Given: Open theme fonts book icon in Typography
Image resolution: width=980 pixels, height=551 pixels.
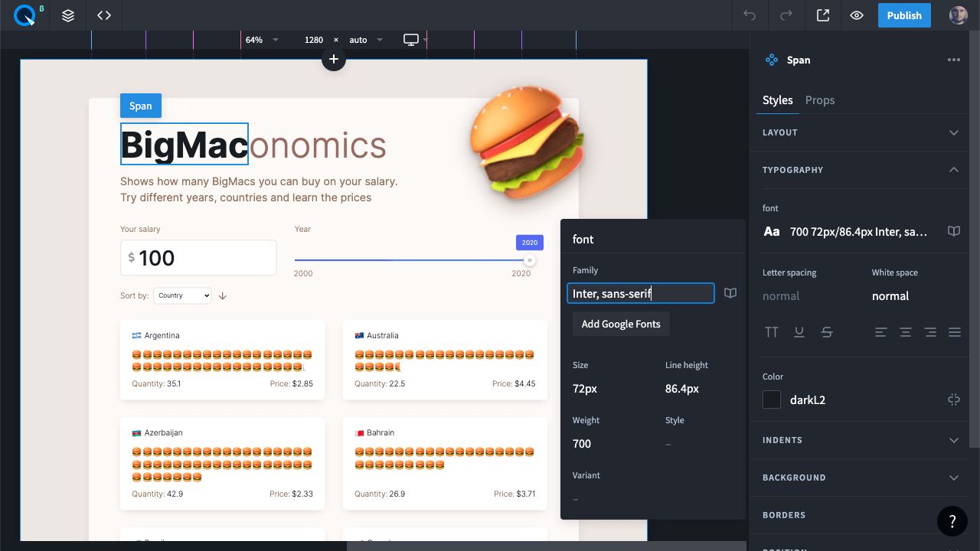Looking at the screenshot, I should click(953, 231).
